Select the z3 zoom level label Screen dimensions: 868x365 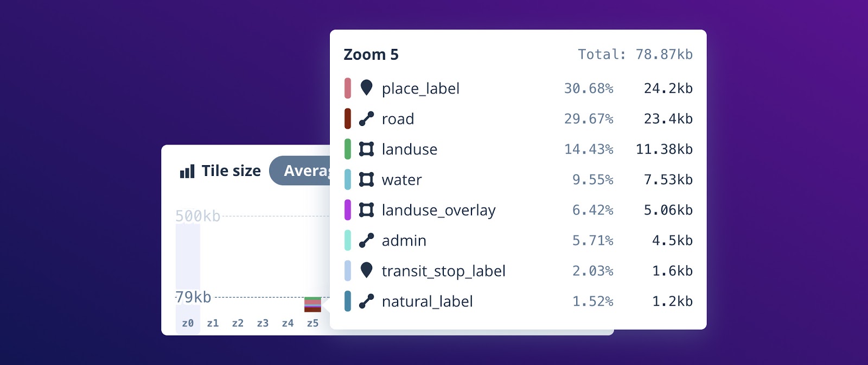click(x=263, y=323)
